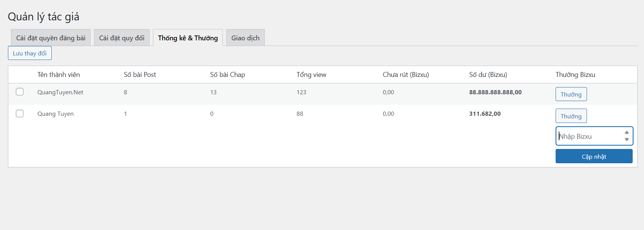
Task: Click the Số dư (Bizxu) column header
Action: [x=488, y=75]
